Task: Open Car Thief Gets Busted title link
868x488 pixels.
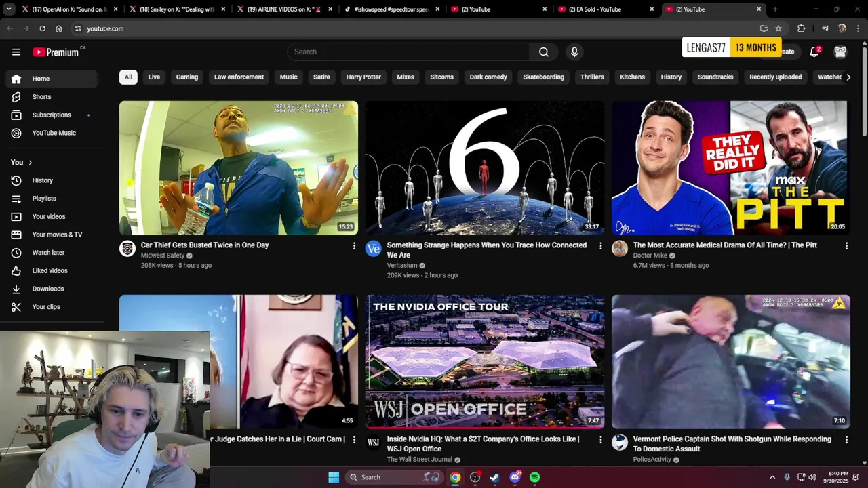Action: [205, 245]
